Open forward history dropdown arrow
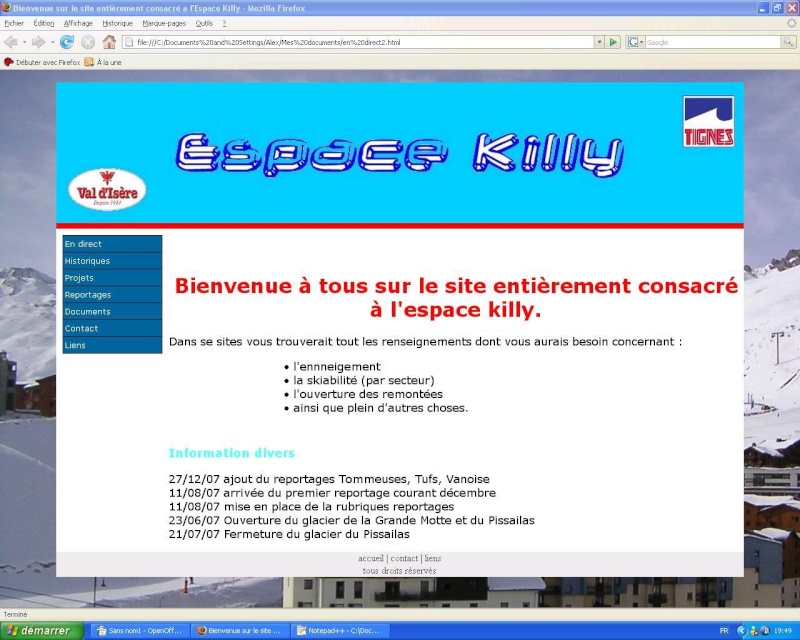Viewport: 800px width, 640px height. 52,42
